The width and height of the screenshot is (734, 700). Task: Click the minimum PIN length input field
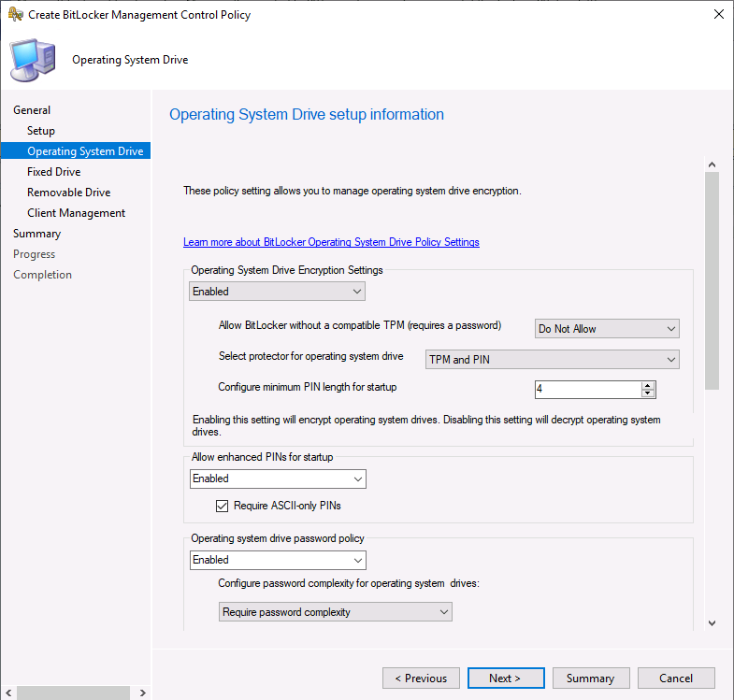[588, 390]
